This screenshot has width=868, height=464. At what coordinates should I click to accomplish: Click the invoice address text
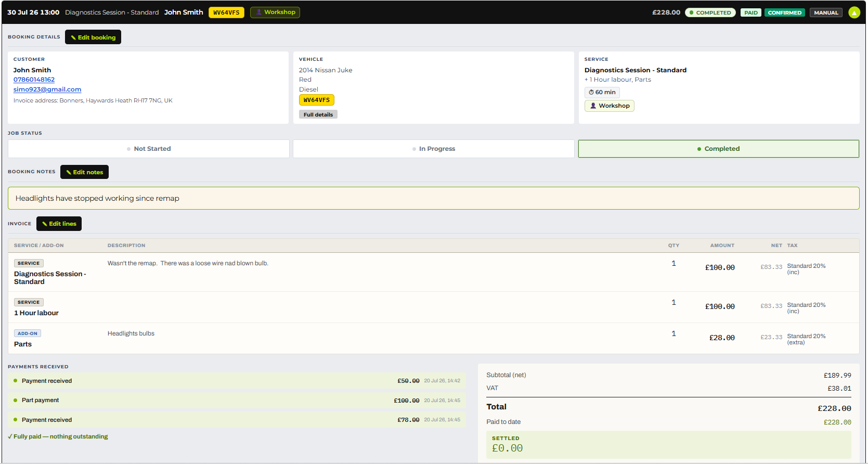[x=93, y=101]
